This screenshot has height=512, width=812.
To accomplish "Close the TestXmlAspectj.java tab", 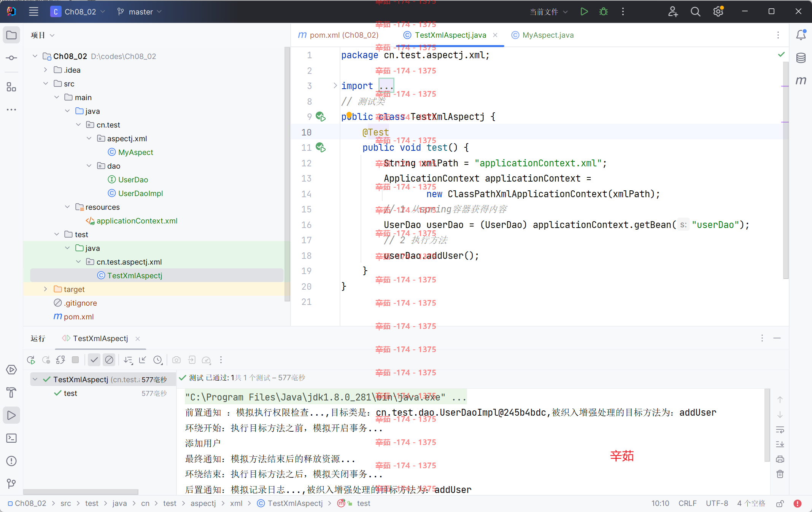I will 495,35.
